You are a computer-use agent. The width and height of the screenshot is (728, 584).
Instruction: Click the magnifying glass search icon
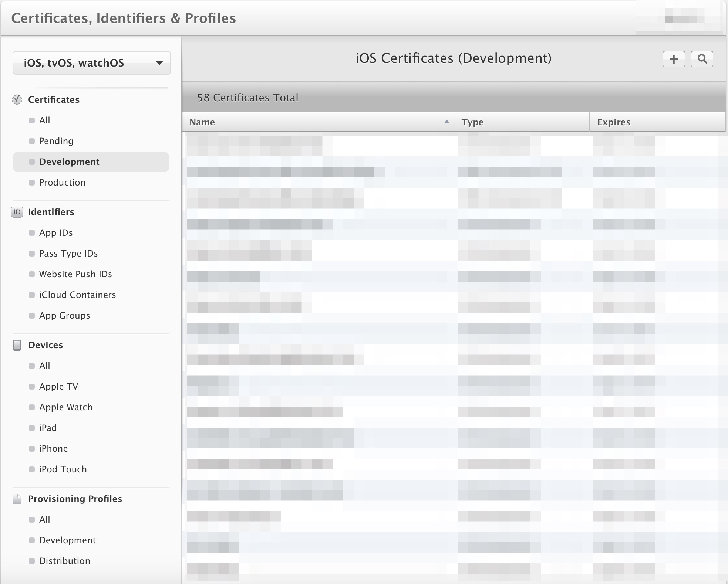pyautogui.click(x=702, y=59)
